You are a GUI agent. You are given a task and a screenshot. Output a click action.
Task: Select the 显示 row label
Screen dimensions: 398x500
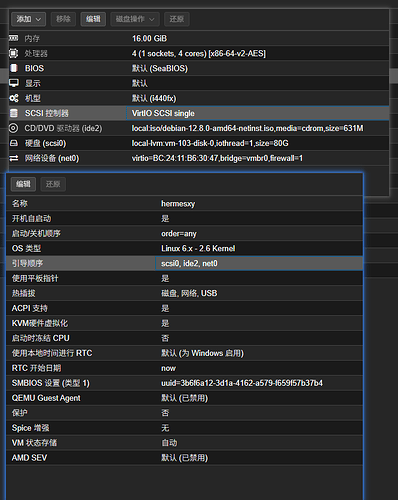tap(33, 83)
